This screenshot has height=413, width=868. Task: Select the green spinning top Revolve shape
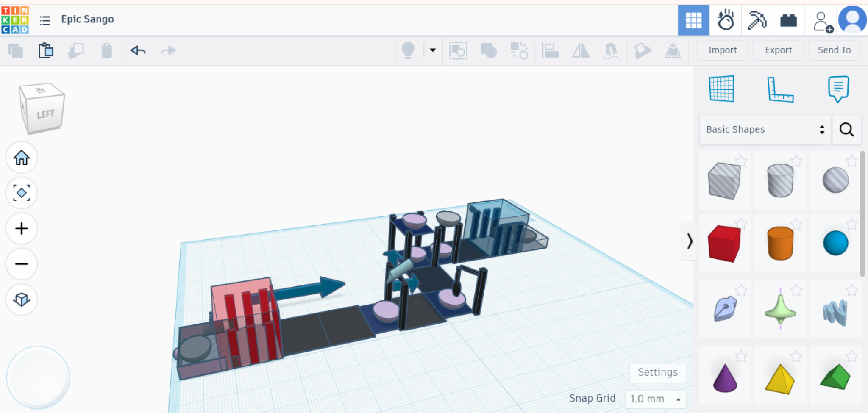[780, 309]
